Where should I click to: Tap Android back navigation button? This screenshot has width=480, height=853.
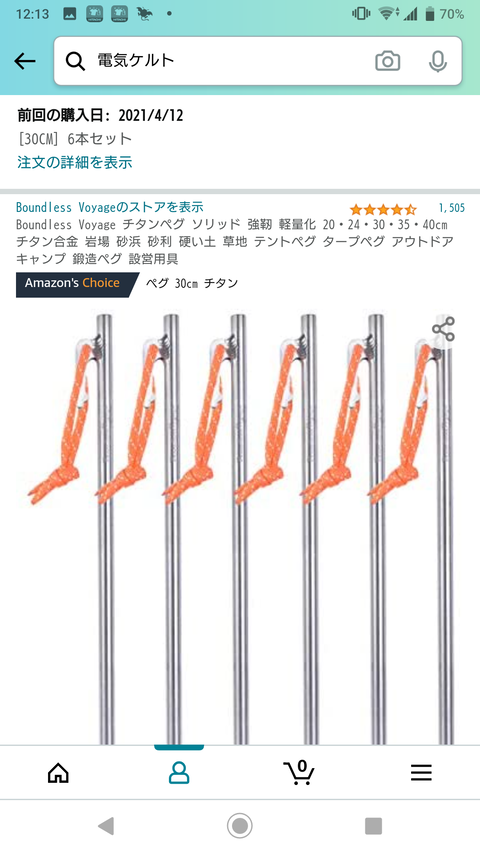pos(106,826)
